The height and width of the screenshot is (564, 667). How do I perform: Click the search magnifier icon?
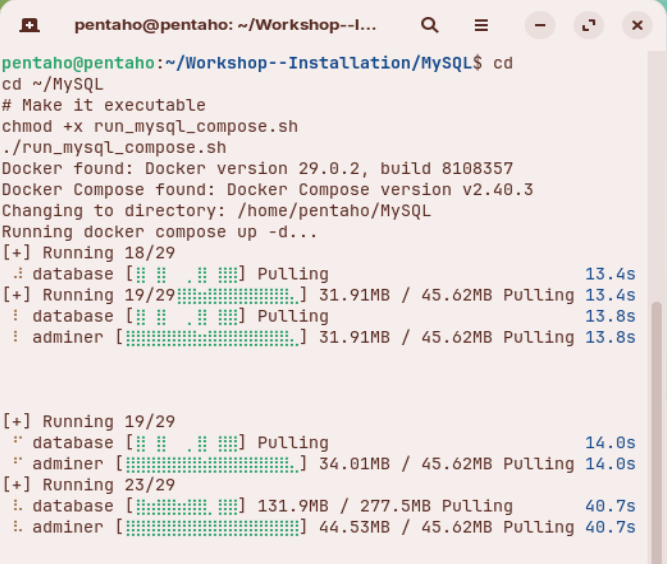click(430, 25)
